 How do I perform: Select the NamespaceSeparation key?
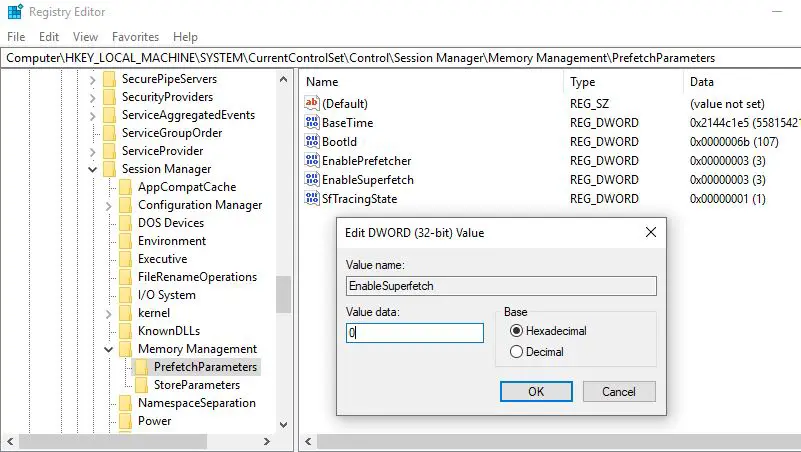(197, 403)
